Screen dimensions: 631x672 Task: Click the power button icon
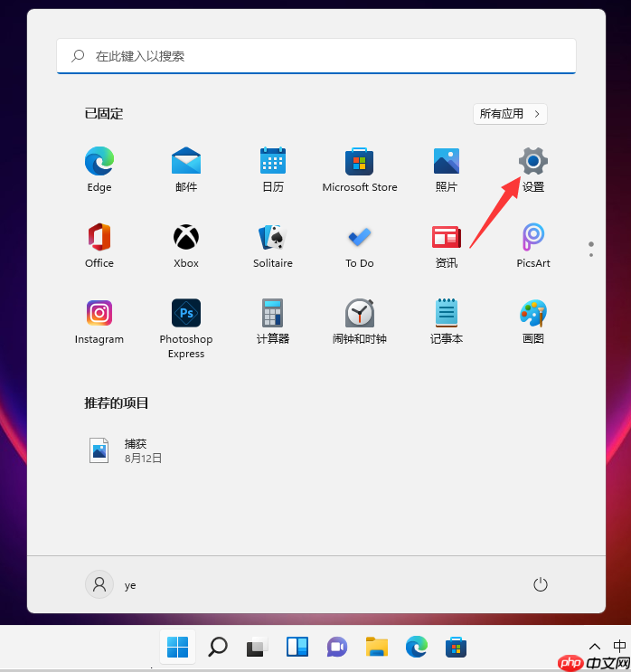tap(541, 584)
